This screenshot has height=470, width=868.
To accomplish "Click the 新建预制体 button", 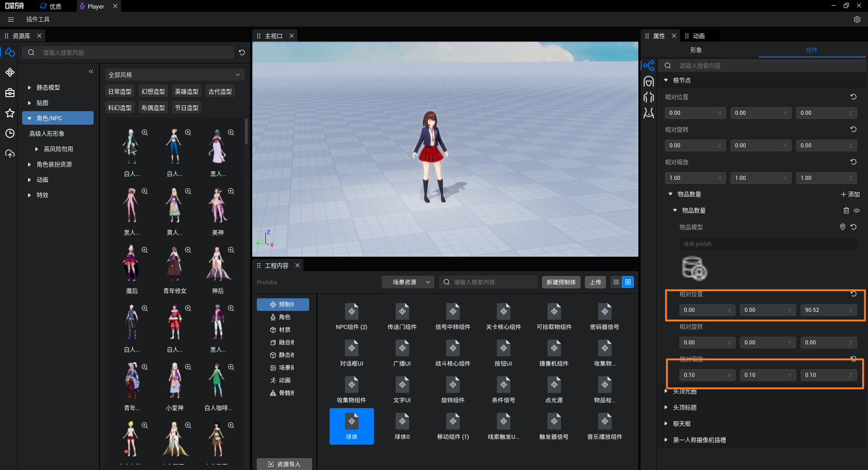I will click(561, 282).
